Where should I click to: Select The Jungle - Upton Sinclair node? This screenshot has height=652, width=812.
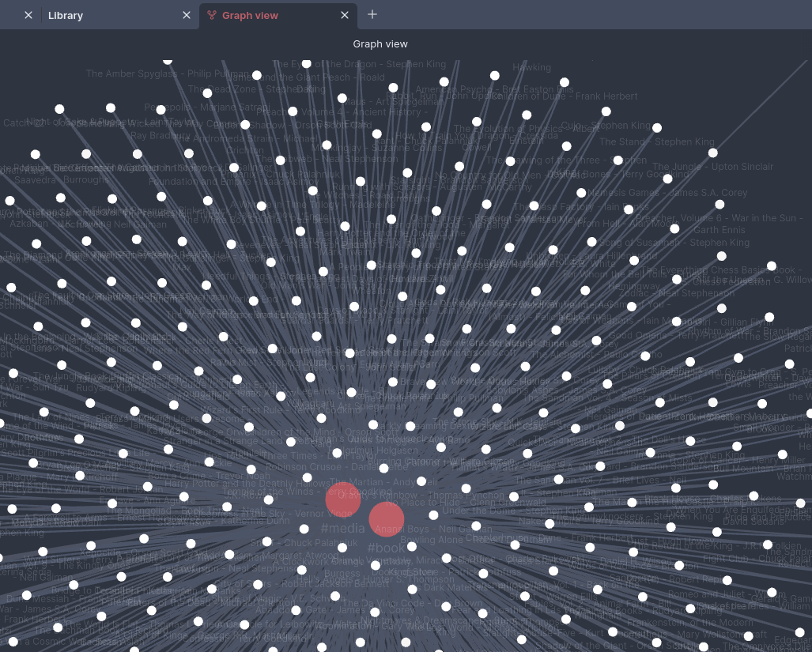[x=713, y=153]
